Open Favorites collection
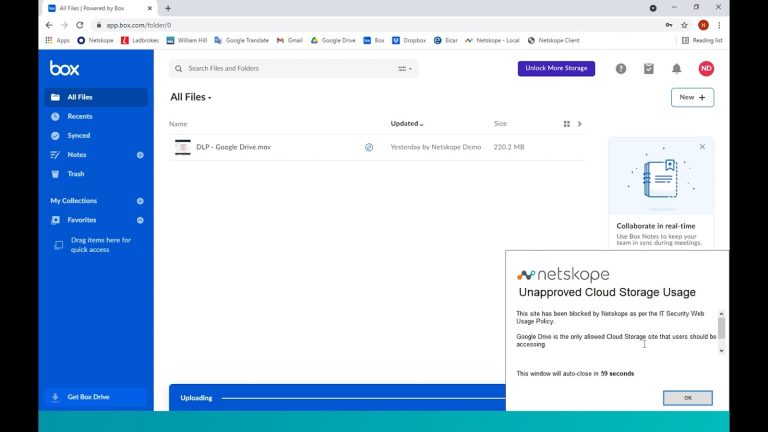Image resolution: width=768 pixels, height=432 pixels. pos(81,220)
